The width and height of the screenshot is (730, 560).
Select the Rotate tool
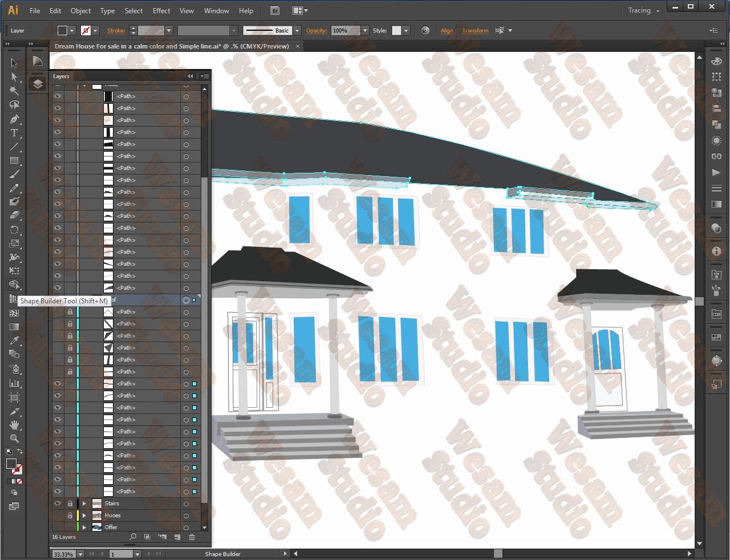tap(14, 230)
